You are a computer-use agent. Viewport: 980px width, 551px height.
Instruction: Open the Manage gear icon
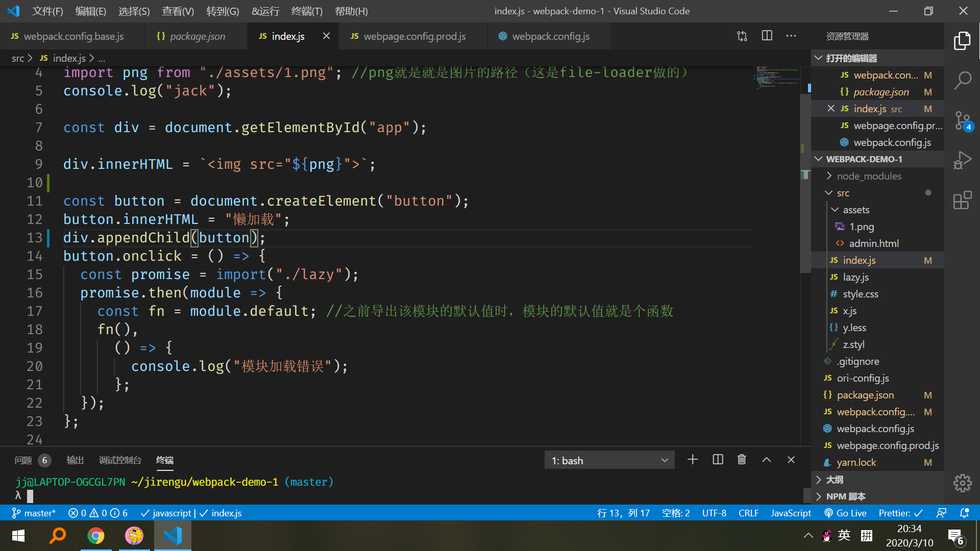click(x=962, y=483)
